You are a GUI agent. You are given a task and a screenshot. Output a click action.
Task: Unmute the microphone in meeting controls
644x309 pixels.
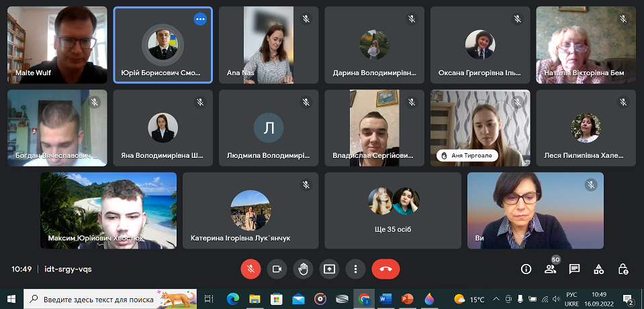click(250, 269)
